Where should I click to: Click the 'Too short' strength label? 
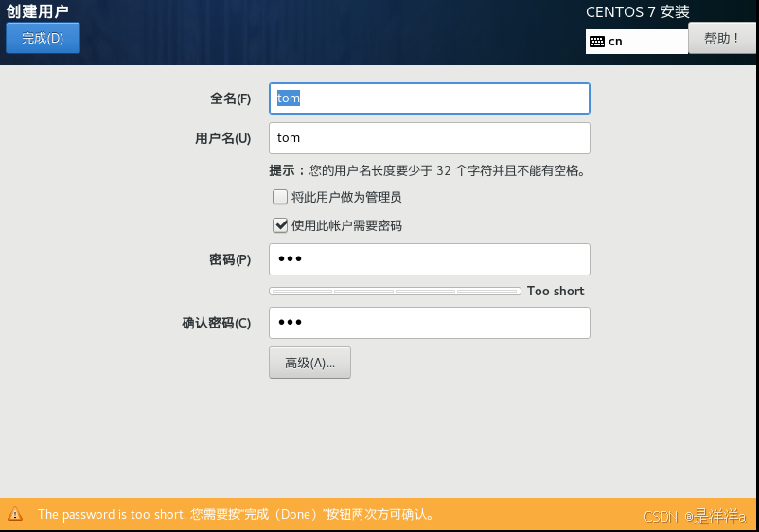tap(556, 291)
